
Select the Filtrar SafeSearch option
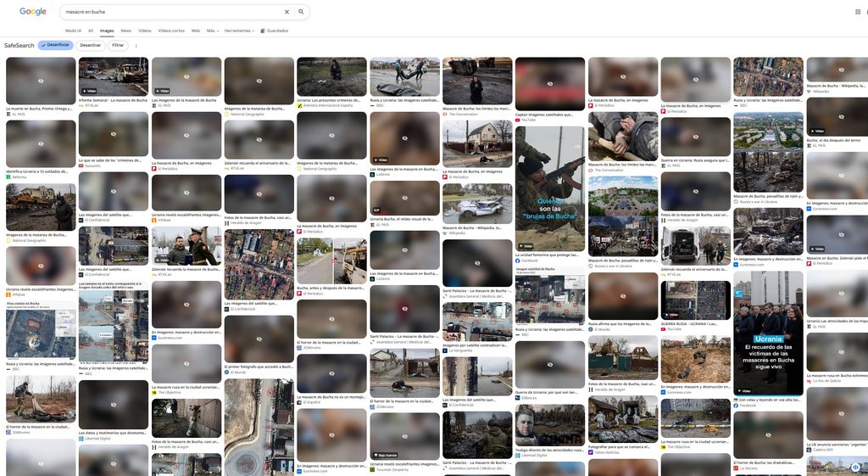point(118,46)
